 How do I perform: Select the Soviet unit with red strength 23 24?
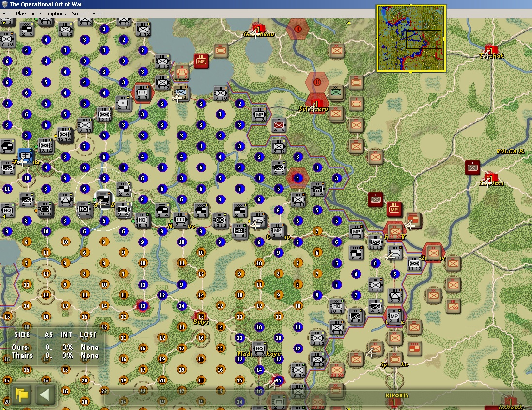click(337, 370)
